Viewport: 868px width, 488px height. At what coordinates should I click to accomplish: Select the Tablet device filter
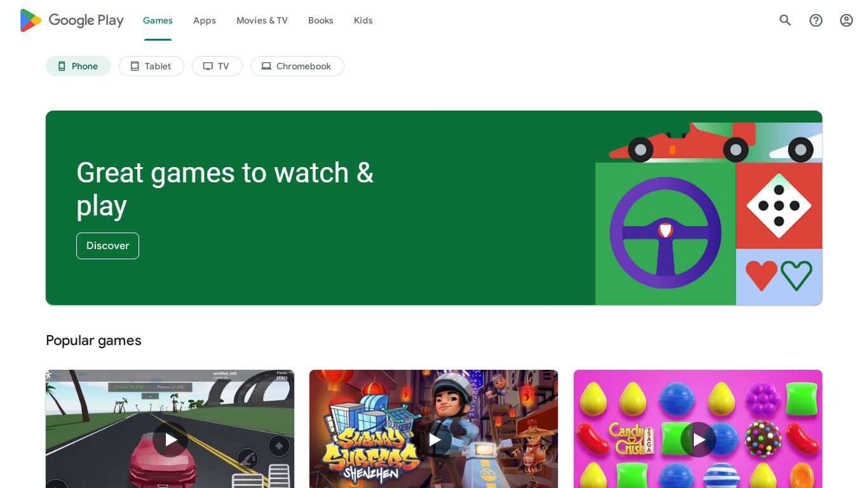tap(151, 66)
